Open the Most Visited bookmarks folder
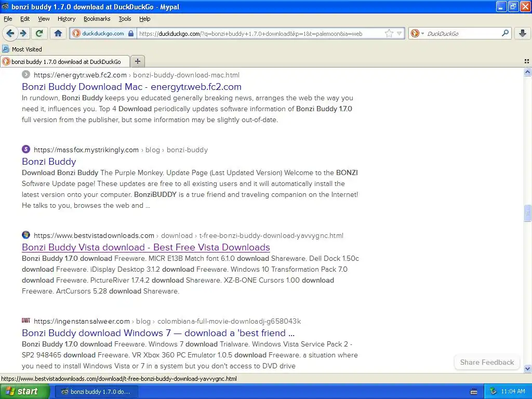The height and width of the screenshot is (399, 532). tap(22, 49)
